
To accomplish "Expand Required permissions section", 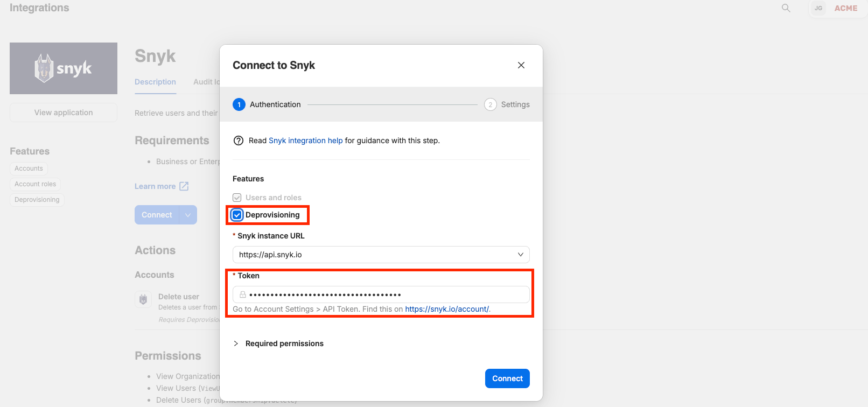I will [278, 343].
